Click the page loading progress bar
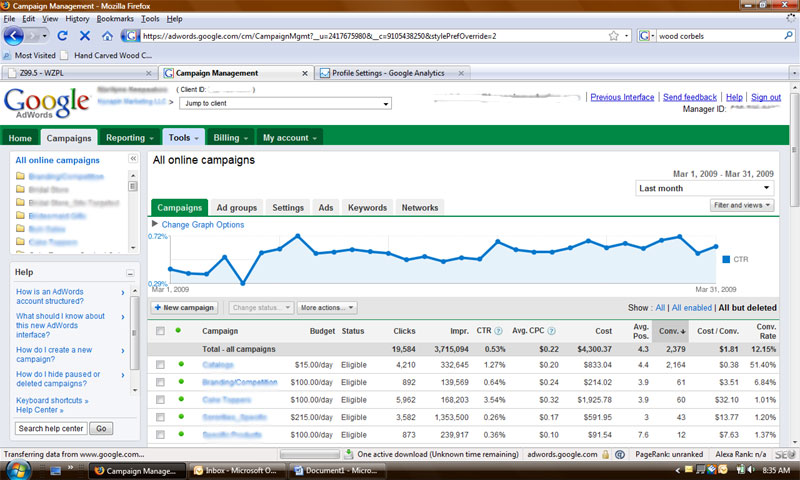The image size is (800, 480). (310, 454)
